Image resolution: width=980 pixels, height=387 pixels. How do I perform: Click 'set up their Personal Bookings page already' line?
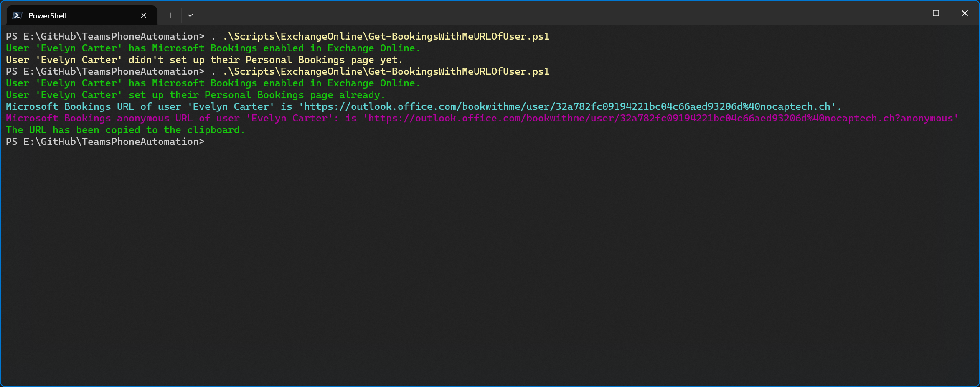[x=195, y=95]
